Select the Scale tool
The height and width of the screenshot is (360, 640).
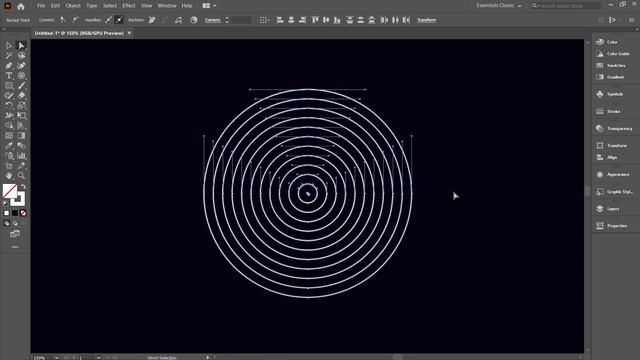click(21, 105)
